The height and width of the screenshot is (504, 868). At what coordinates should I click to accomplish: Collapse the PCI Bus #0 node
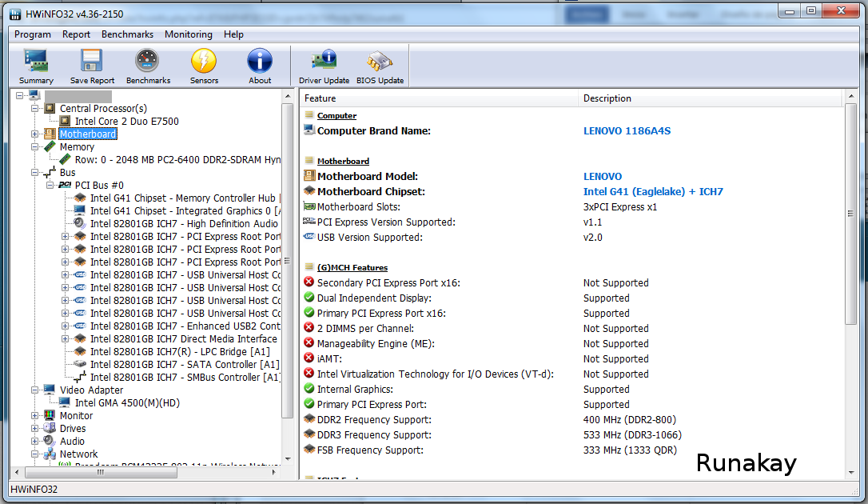point(50,185)
